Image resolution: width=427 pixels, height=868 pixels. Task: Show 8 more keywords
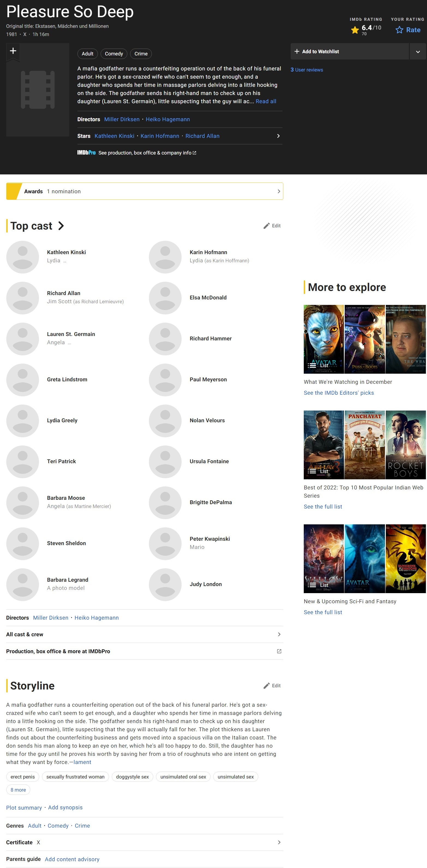coord(18,790)
